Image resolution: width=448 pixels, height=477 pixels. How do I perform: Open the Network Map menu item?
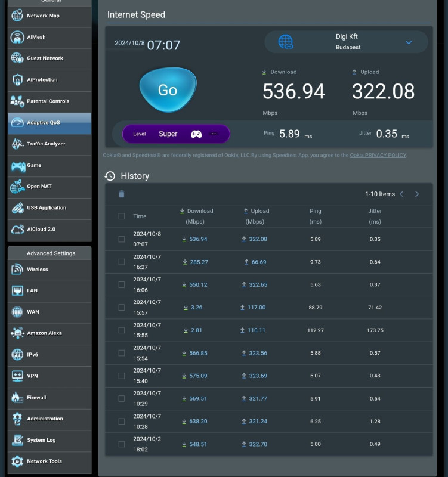pyautogui.click(x=50, y=16)
